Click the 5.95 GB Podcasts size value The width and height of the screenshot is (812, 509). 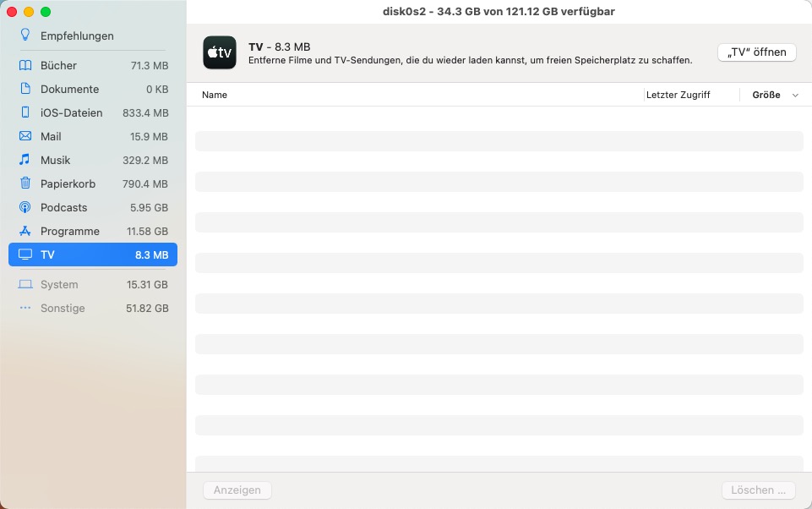pyautogui.click(x=150, y=207)
